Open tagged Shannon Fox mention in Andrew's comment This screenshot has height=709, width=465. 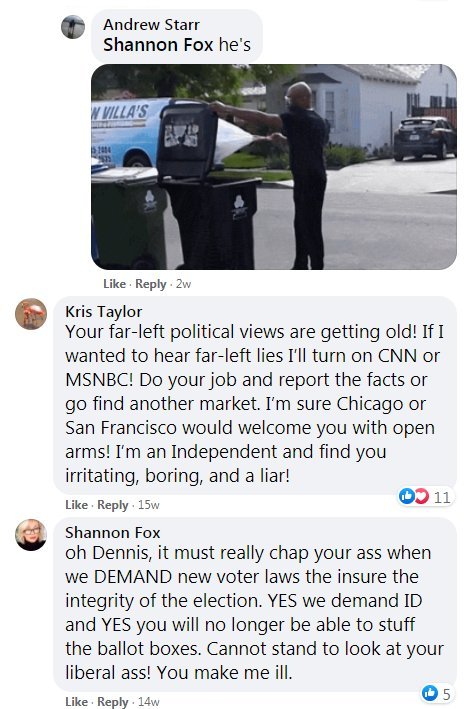tap(158, 45)
